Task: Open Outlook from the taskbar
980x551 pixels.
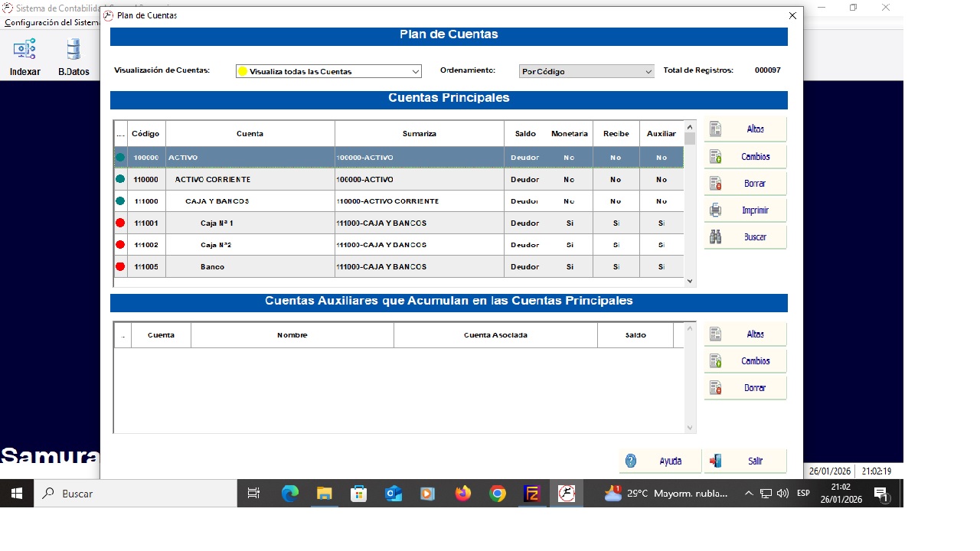Action: tap(394, 494)
